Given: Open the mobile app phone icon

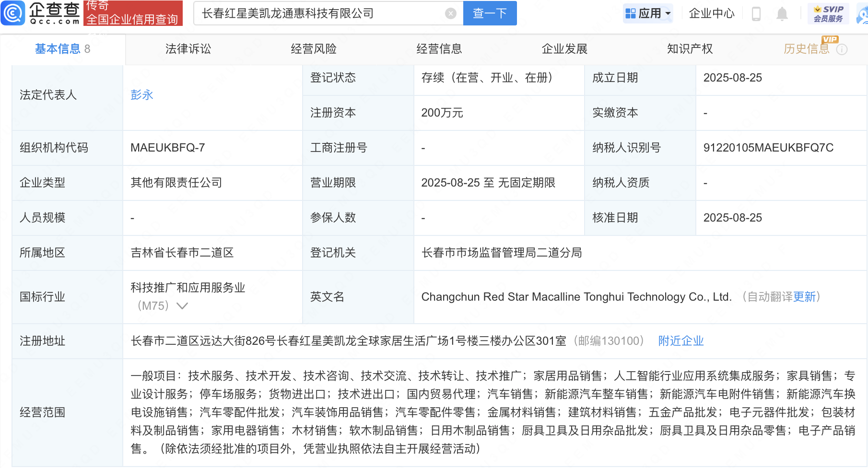Looking at the screenshot, I should [756, 13].
